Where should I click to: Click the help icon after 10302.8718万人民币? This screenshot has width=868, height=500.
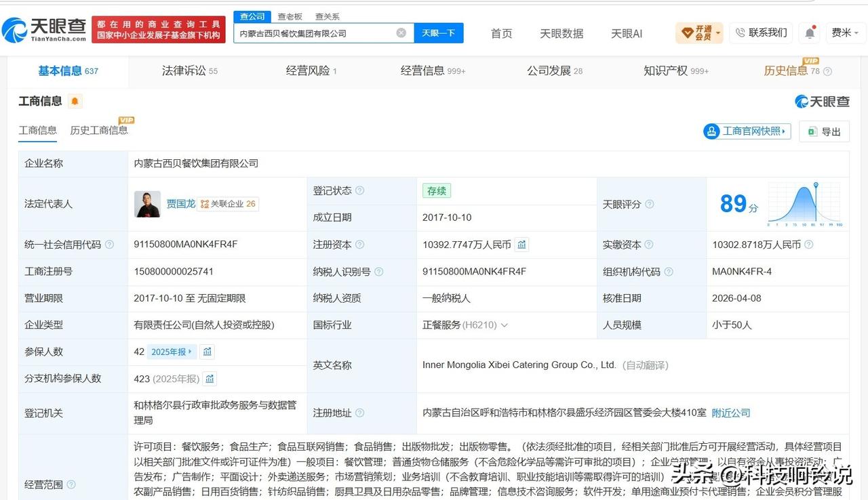(x=808, y=245)
